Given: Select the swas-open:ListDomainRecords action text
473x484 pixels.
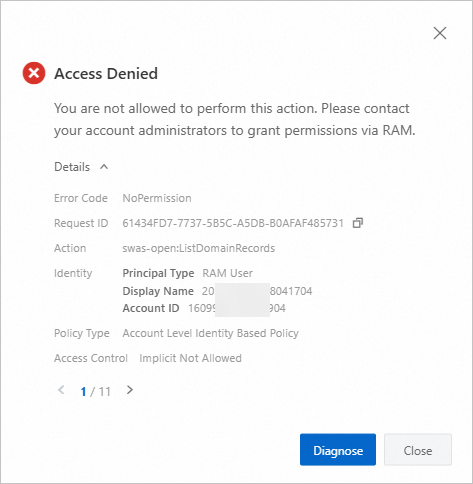Looking at the screenshot, I should [199, 248].
